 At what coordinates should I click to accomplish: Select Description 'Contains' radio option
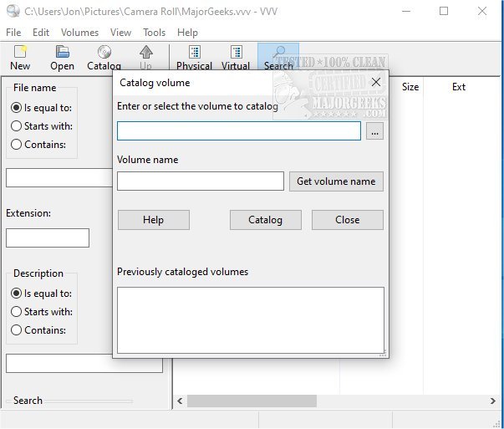coord(17,330)
